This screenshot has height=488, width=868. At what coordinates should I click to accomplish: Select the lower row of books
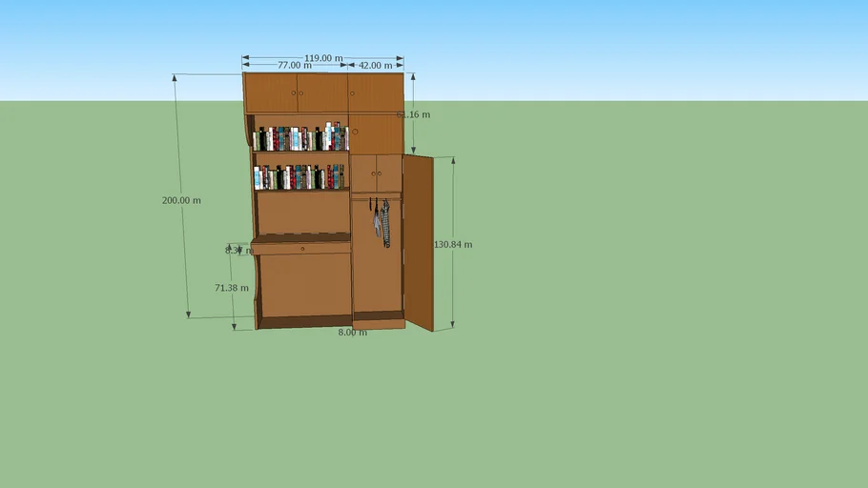coord(300,177)
